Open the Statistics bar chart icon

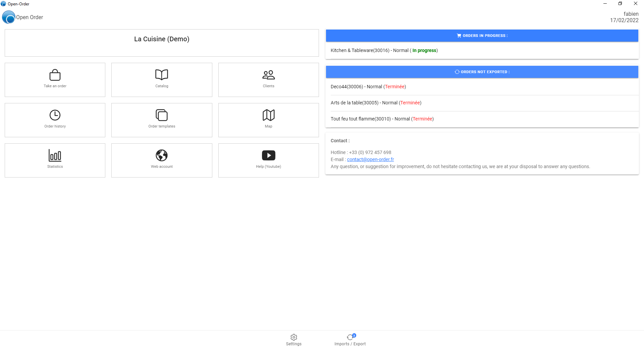pyautogui.click(x=55, y=155)
